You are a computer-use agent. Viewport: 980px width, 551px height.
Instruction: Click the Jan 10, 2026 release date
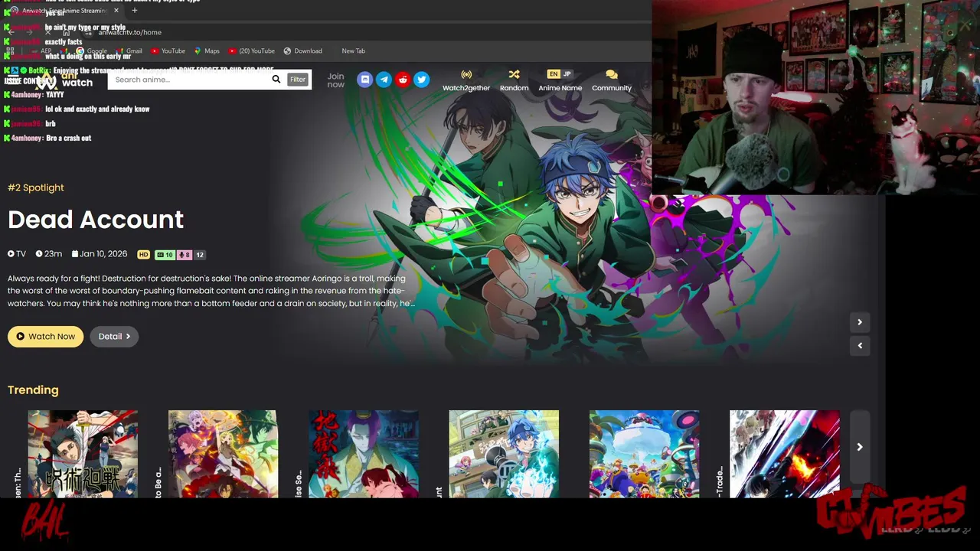(x=100, y=254)
